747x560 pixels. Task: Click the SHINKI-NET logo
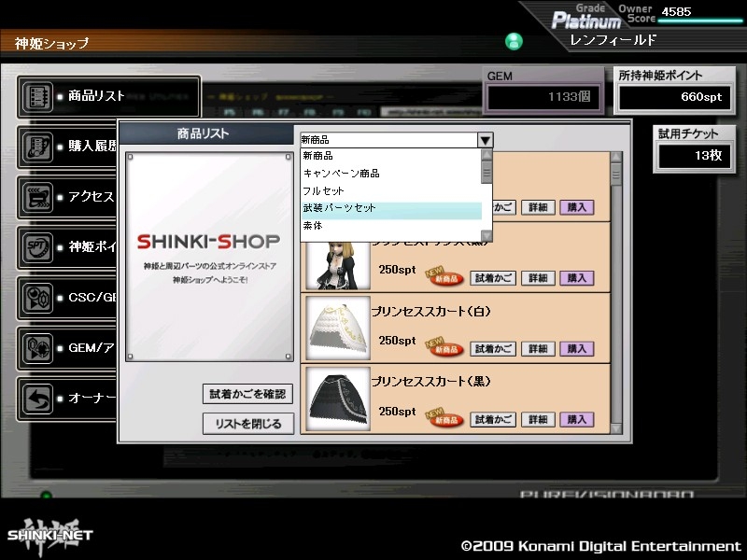[x=50, y=536]
